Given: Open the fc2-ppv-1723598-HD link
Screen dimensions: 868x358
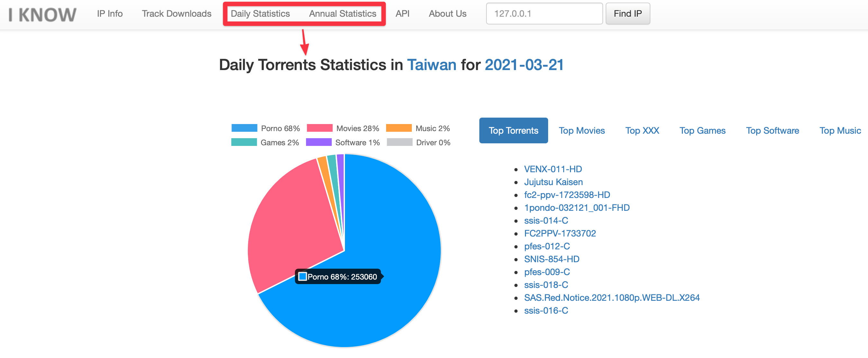Looking at the screenshot, I should pyautogui.click(x=567, y=195).
